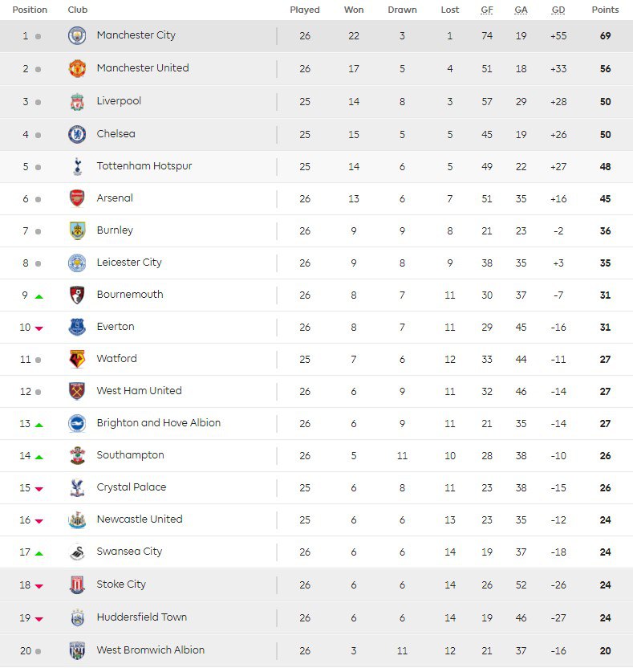Image resolution: width=633 pixels, height=672 pixels.
Task: Open the Huddersfield Town club page
Action: point(142,617)
